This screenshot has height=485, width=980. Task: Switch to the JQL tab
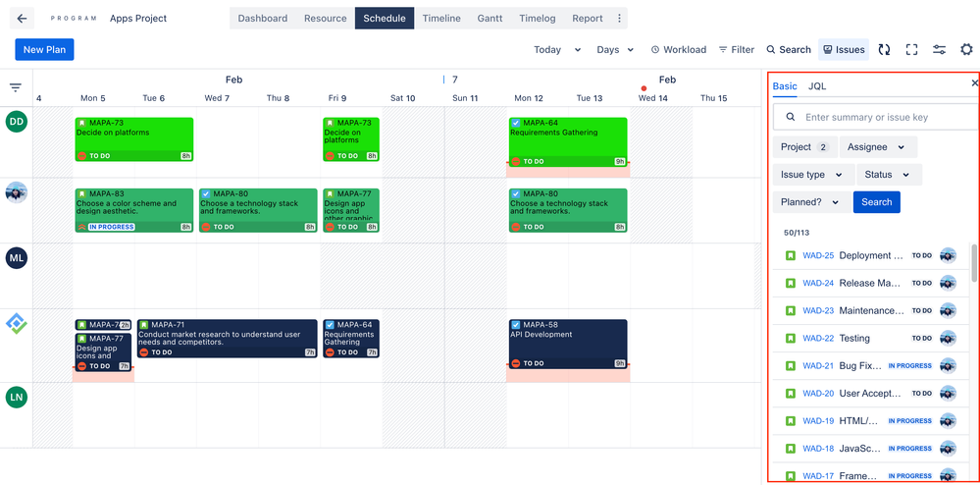(x=817, y=86)
